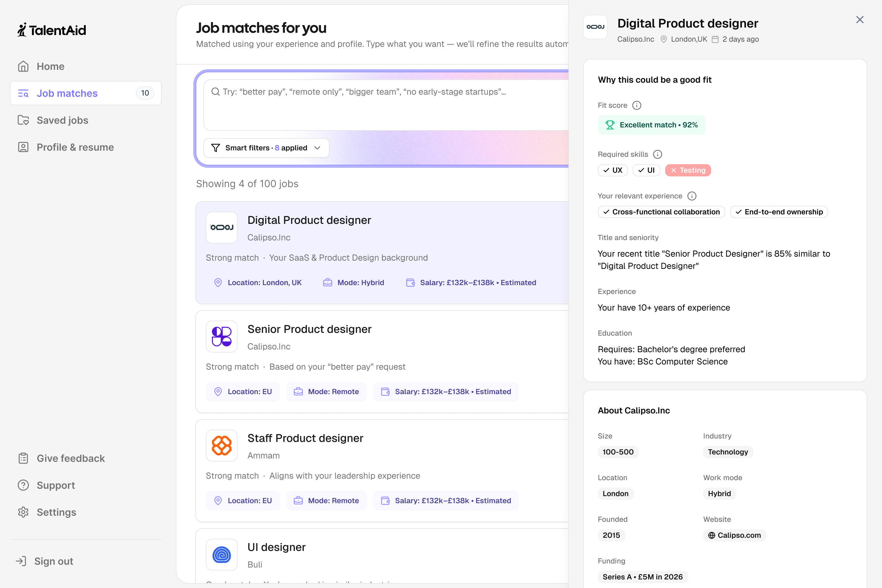Click the Buli company logo
This screenshot has width=882, height=588.
(222, 555)
